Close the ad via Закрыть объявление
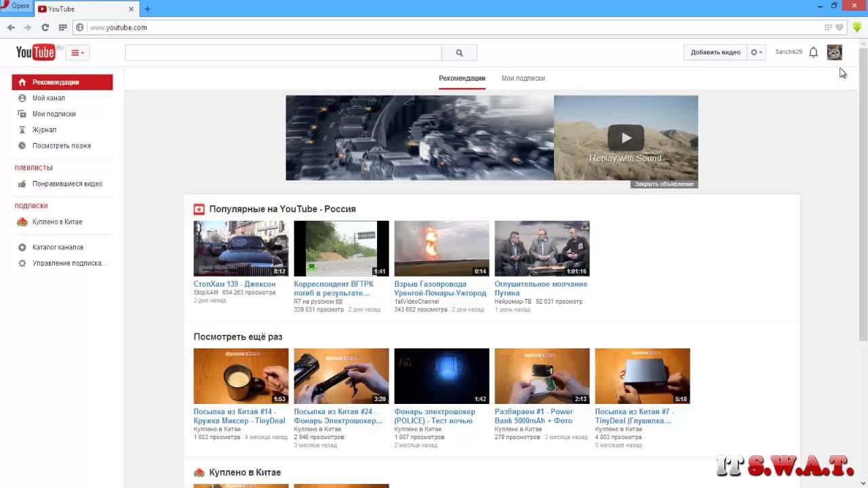This screenshot has width=868, height=488. [665, 184]
